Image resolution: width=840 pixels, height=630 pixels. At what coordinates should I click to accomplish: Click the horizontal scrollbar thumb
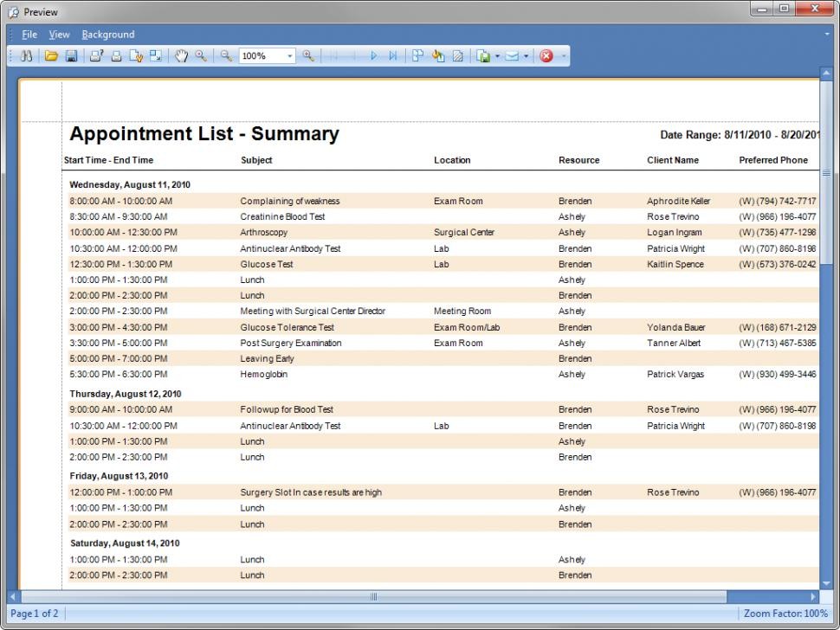click(x=373, y=596)
